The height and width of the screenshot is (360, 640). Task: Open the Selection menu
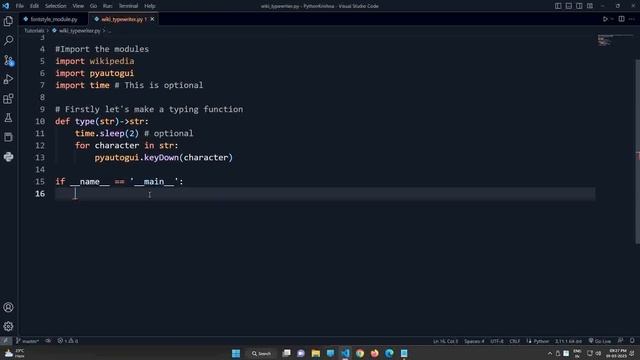(56, 6)
